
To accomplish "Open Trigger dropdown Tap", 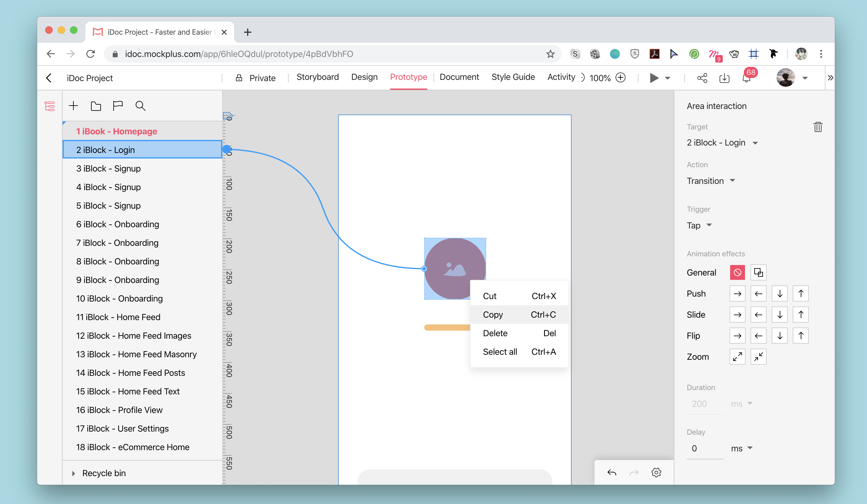I will click(x=699, y=225).
